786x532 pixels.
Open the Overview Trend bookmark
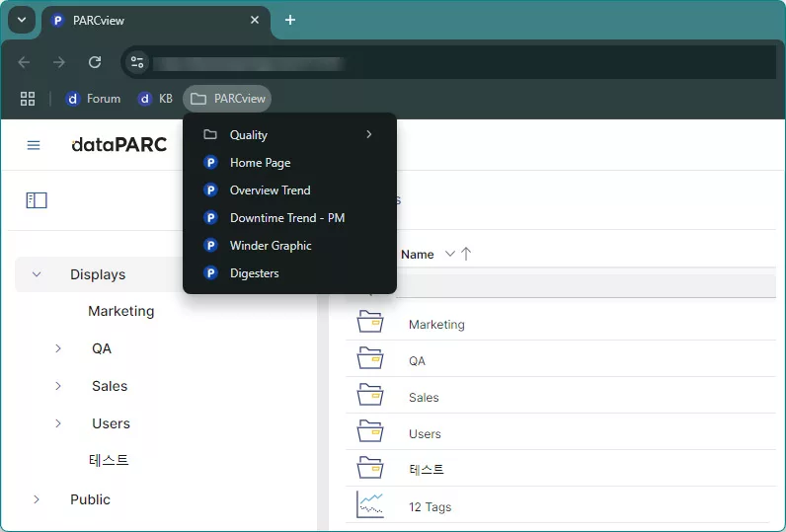pos(289,190)
